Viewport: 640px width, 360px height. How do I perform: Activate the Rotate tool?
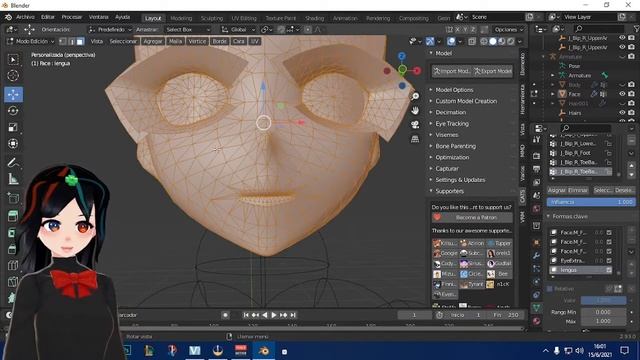[13, 111]
